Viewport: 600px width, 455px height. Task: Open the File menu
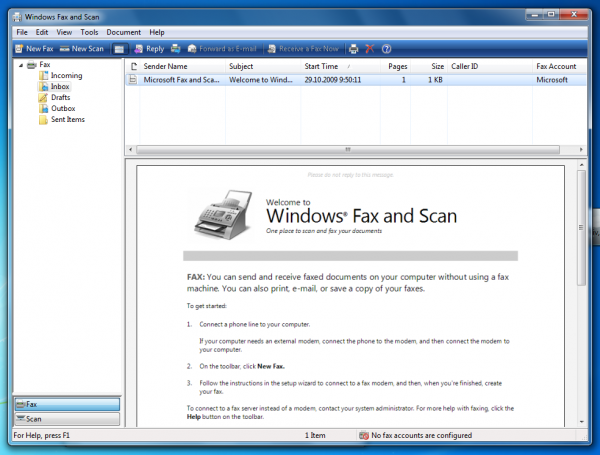coord(22,32)
